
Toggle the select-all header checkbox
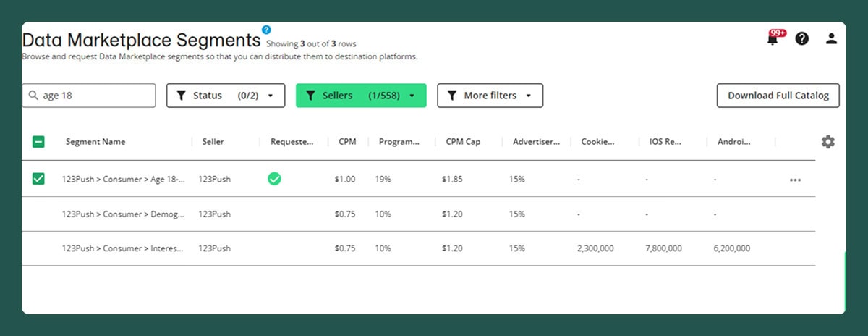[x=38, y=142]
